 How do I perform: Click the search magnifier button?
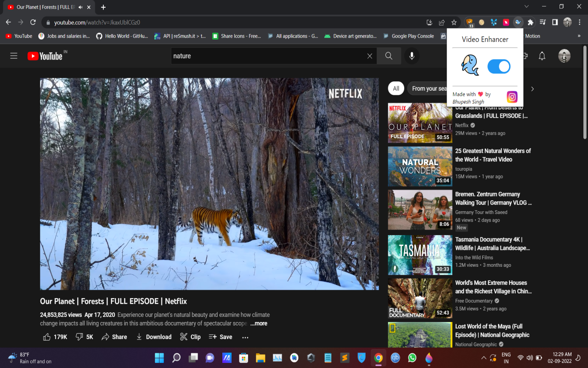coord(389,56)
